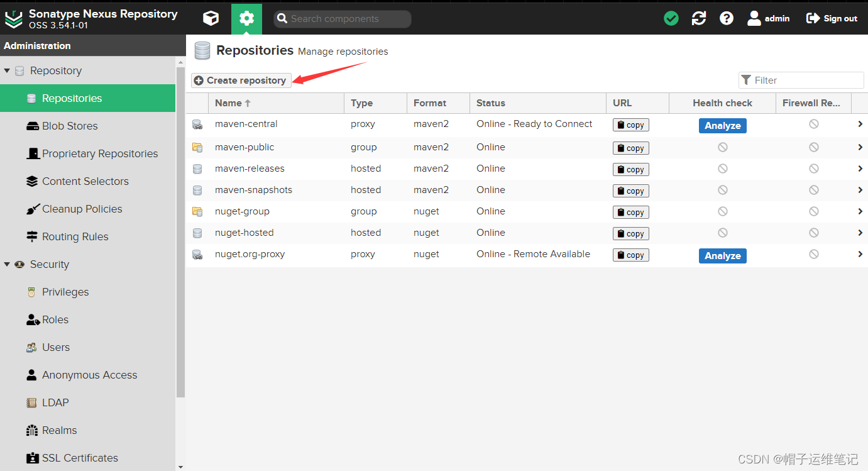This screenshot has height=471, width=868.
Task: Select Repositories in sidebar
Action: click(x=87, y=98)
